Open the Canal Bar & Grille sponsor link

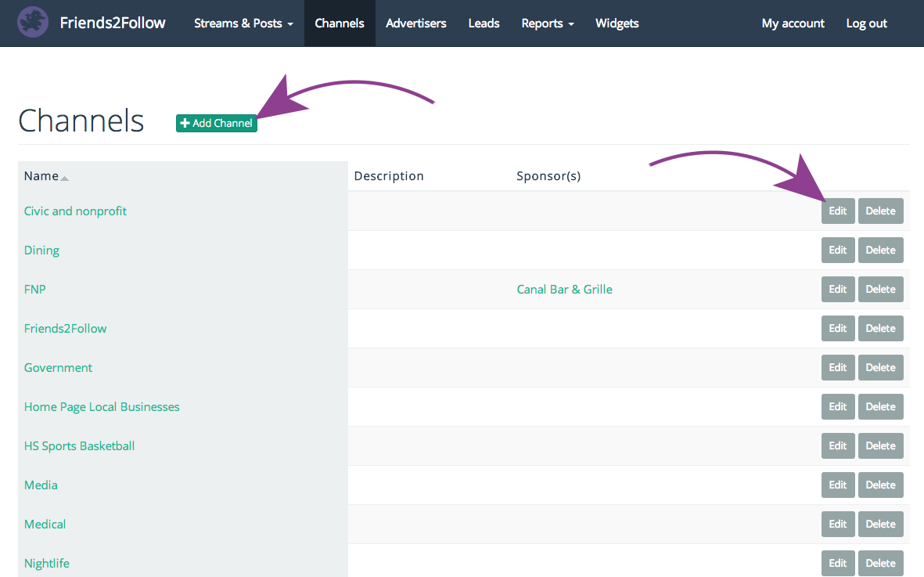564,289
